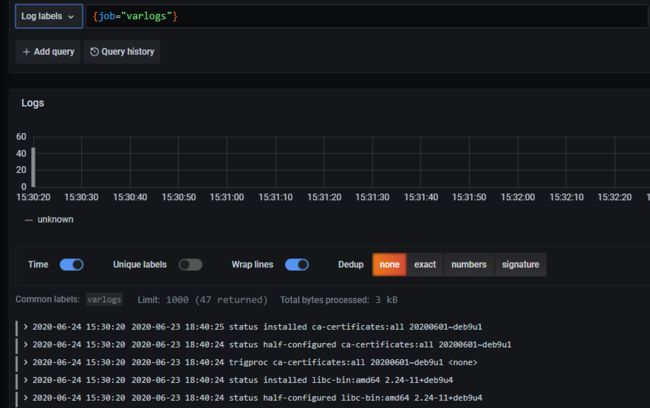The height and width of the screenshot is (408, 650).
Task: Click the 15:31:00 time axis label
Action: (227, 197)
